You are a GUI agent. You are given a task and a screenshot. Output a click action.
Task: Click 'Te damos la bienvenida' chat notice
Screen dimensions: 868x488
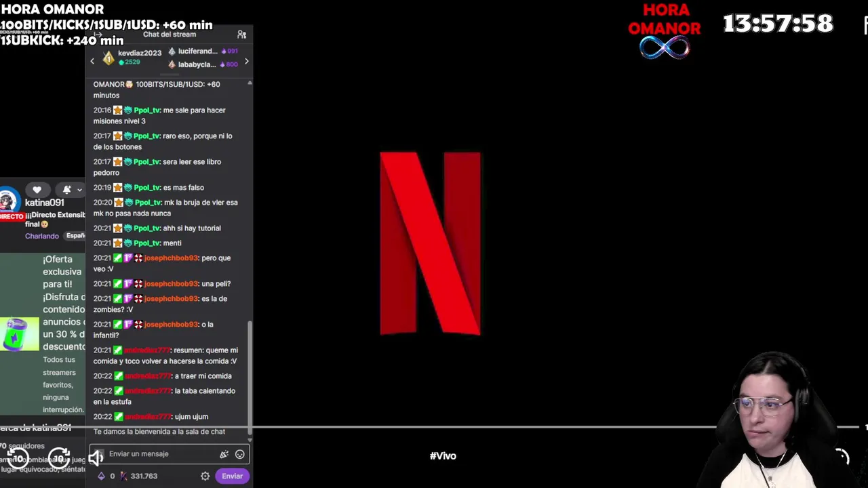159,432
